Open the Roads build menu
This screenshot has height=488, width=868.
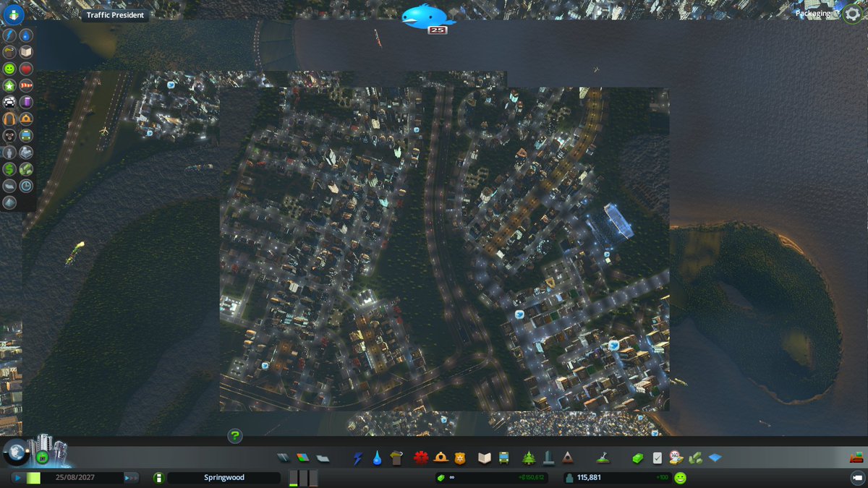284,458
